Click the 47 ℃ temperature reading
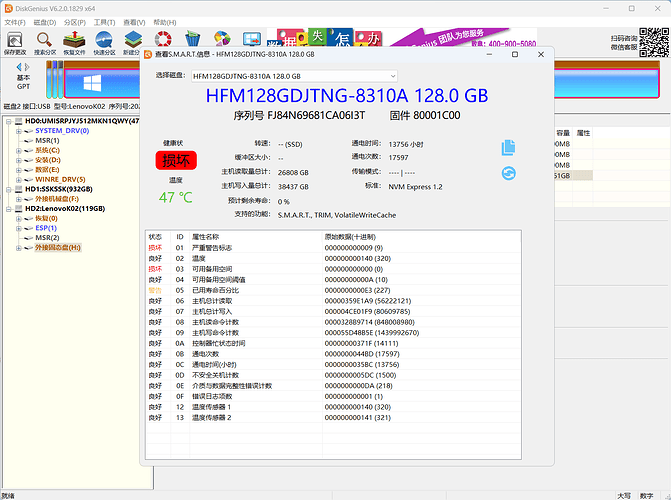The width and height of the screenshot is (671, 500). point(175,197)
